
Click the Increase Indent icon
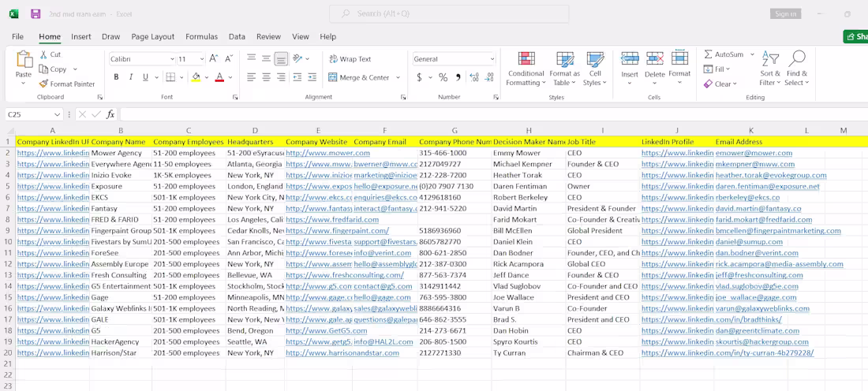click(312, 77)
